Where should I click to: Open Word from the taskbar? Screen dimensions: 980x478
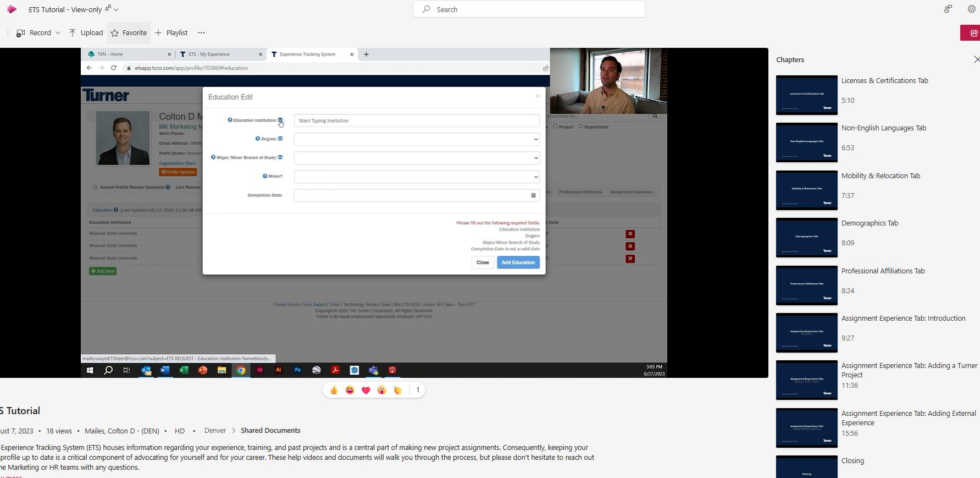click(x=165, y=370)
